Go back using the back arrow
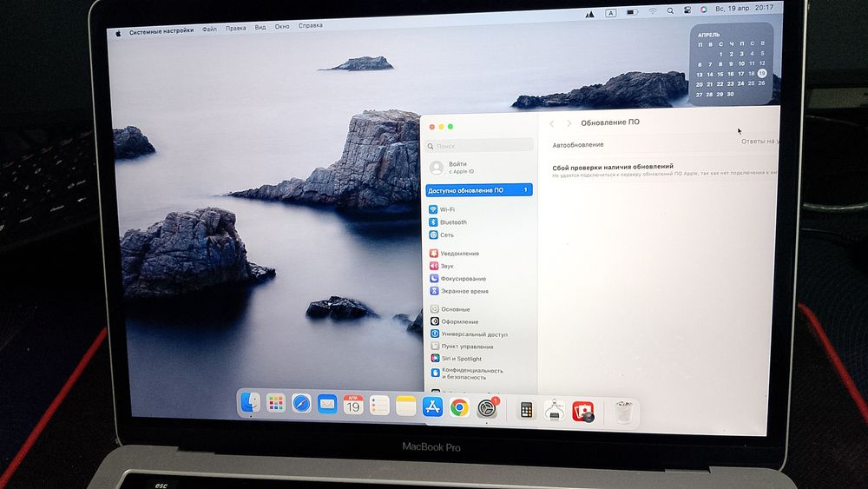This screenshot has height=489, width=868. [x=552, y=123]
